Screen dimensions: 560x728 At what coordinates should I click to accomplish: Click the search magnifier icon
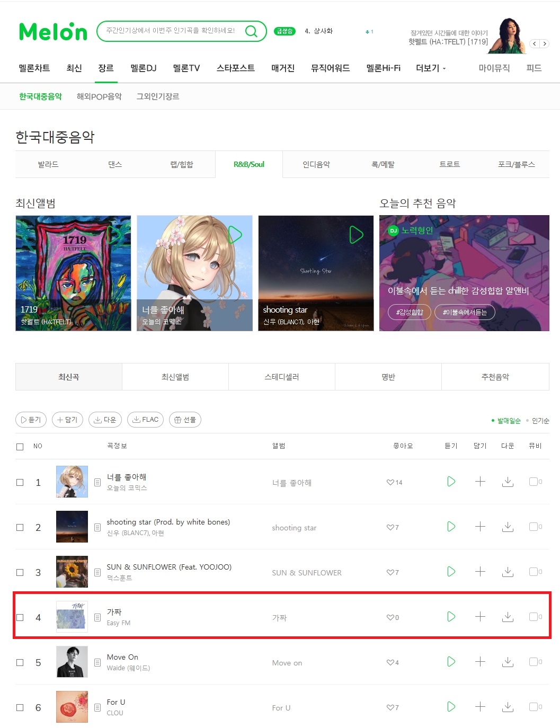click(x=251, y=31)
